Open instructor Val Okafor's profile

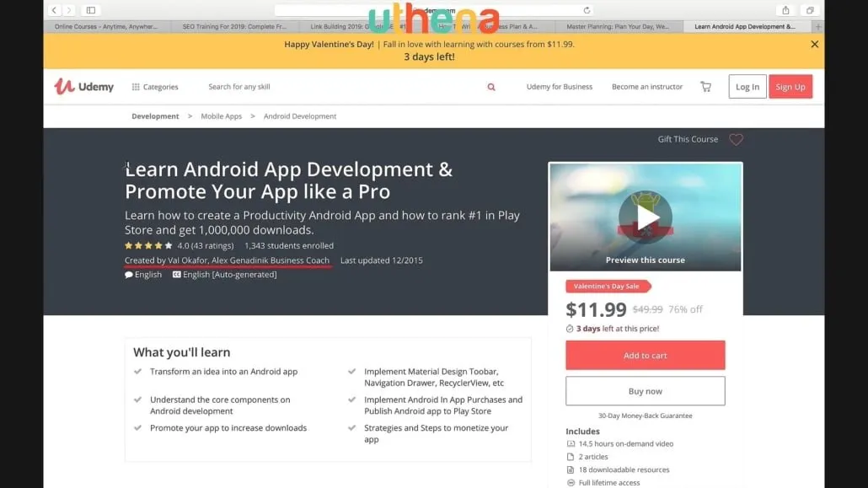tap(188, 260)
